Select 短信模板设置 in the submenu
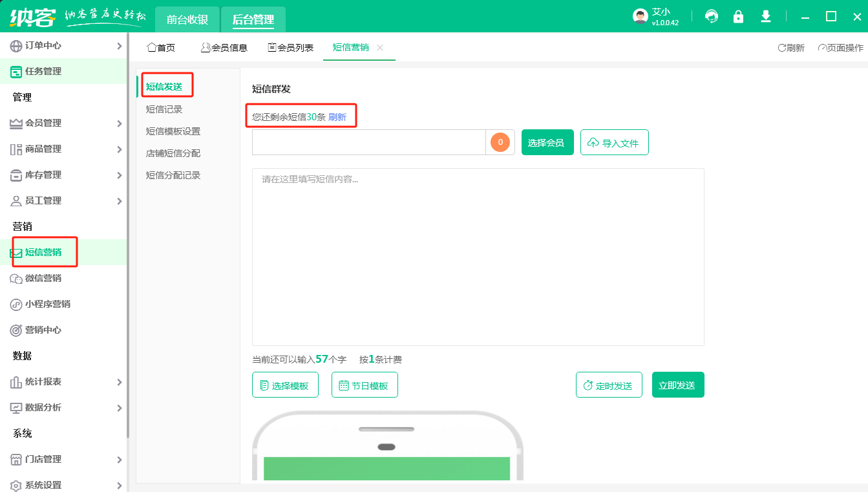 tap(173, 131)
